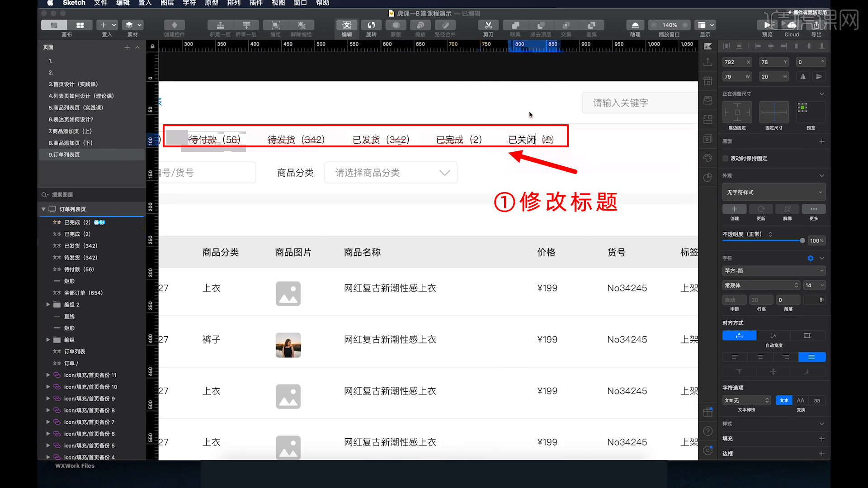Select page 5.商品列表页（实践课）

[x=76, y=108]
